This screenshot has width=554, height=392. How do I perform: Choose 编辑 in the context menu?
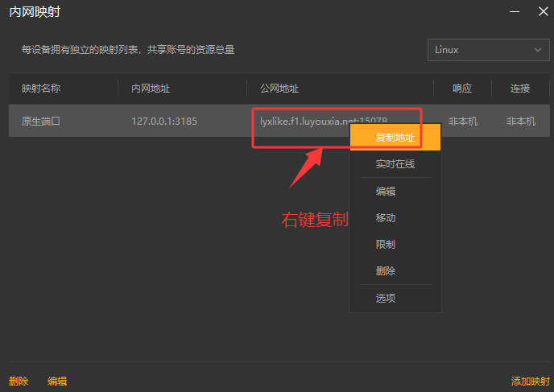395,191
